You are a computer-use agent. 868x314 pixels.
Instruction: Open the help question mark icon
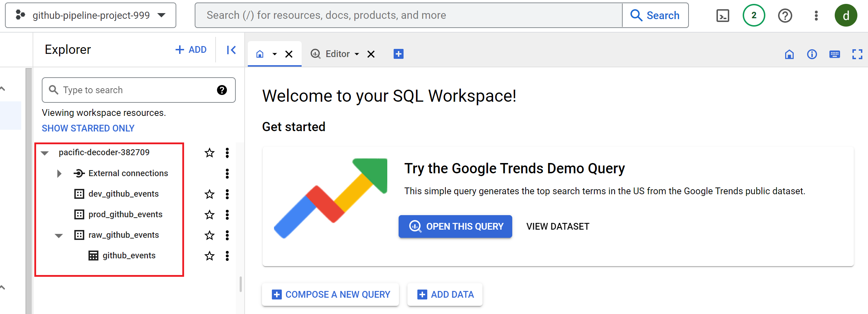tap(785, 16)
